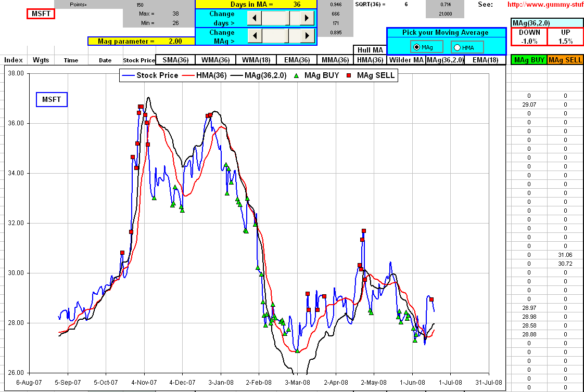The image size is (584, 392).
Task: Select the MMA(36) column header
Action: tap(335, 60)
